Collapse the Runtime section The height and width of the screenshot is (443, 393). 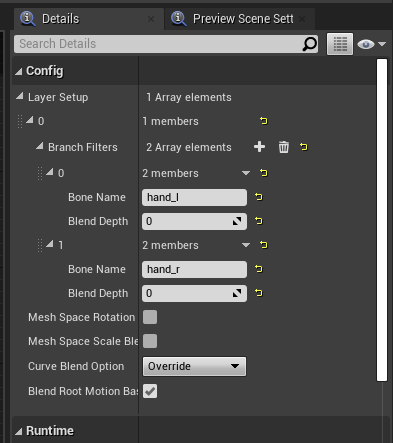19,431
